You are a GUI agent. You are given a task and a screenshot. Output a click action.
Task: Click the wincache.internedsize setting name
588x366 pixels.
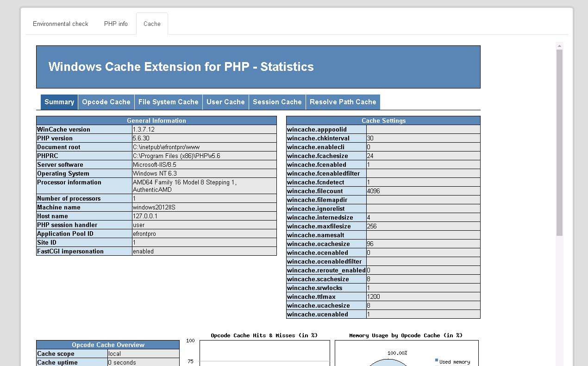320,217
